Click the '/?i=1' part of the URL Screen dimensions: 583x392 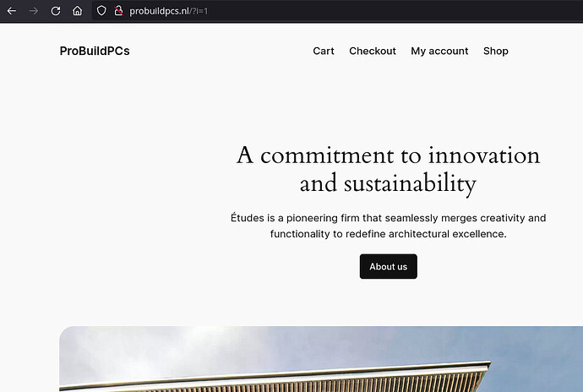pyautogui.click(x=199, y=11)
